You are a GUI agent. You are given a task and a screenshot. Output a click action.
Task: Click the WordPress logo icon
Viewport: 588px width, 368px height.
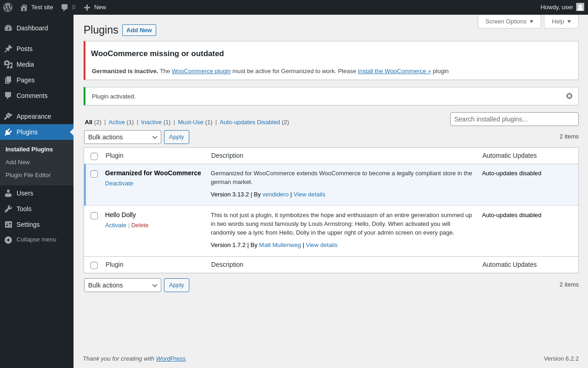point(8,7)
